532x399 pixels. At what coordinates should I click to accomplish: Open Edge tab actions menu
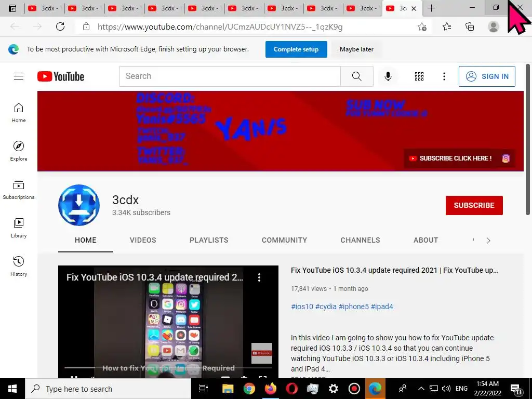[12, 8]
